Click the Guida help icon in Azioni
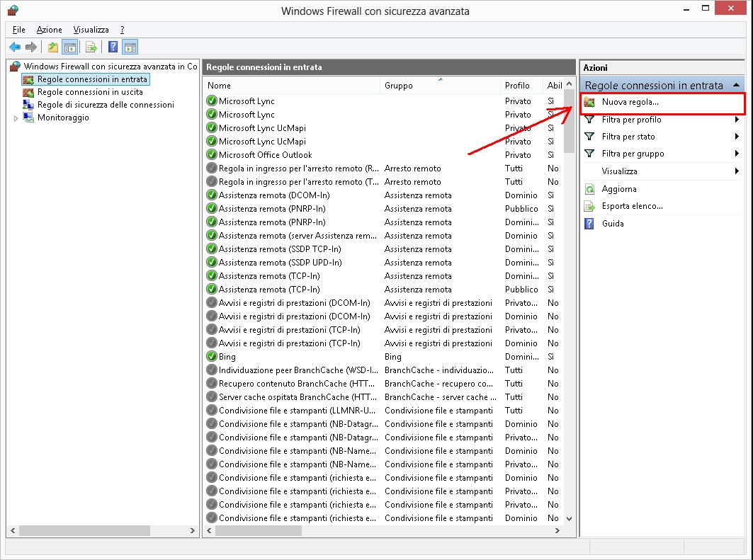Viewport: 753px width, 560px height. pos(589,224)
